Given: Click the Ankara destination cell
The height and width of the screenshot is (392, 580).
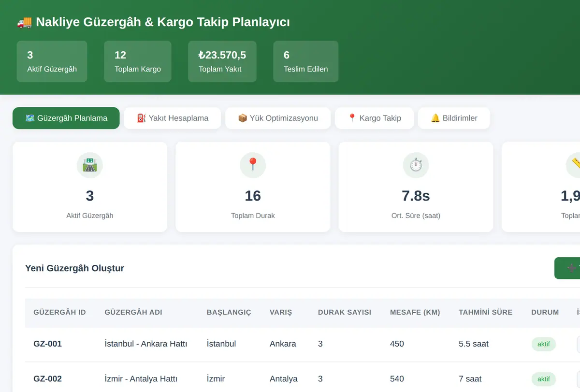Looking at the screenshot, I should pos(283,344).
